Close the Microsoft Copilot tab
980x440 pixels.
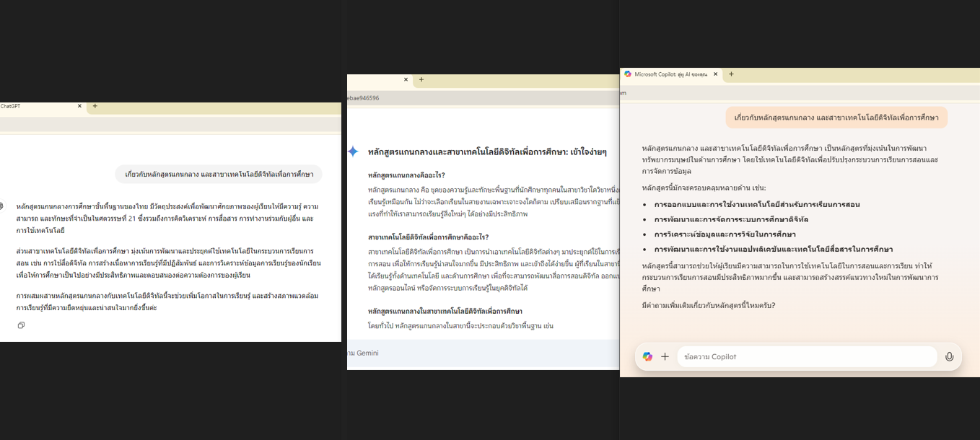point(716,74)
